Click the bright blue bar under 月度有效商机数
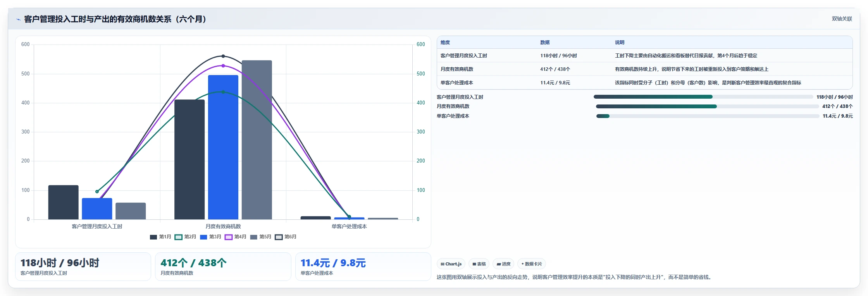Viewport: 868px width, 296px height. coord(223,147)
